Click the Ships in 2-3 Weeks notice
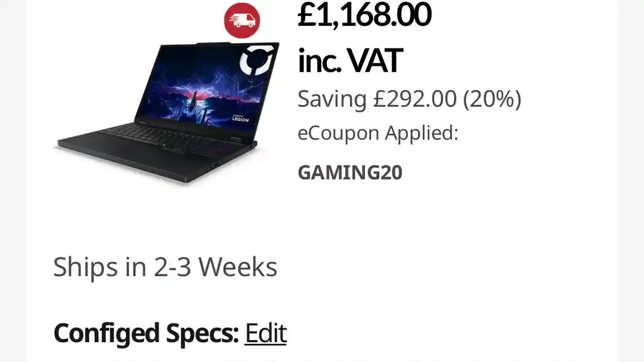 coord(165,267)
